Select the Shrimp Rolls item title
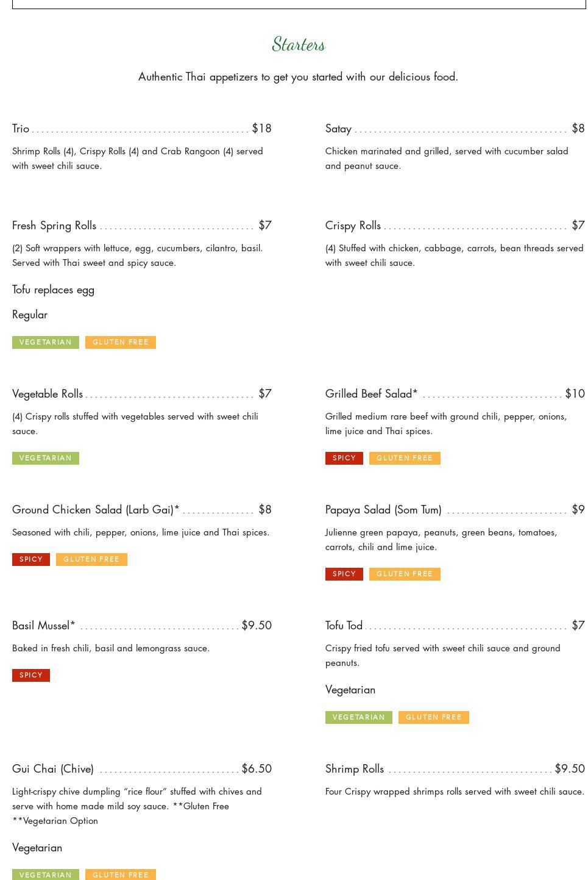 tap(355, 769)
